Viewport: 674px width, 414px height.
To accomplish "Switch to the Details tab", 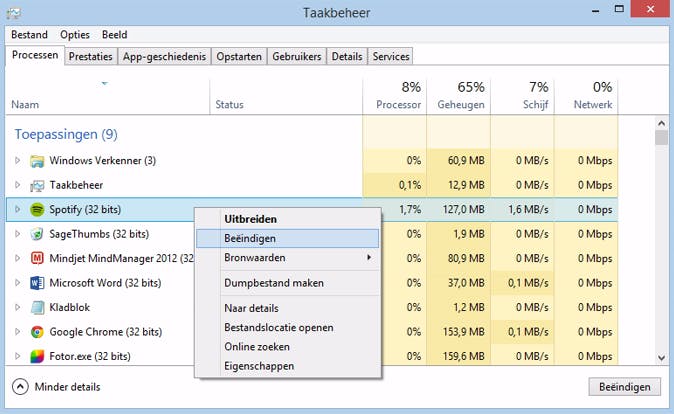I will pyautogui.click(x=347, y=57).
